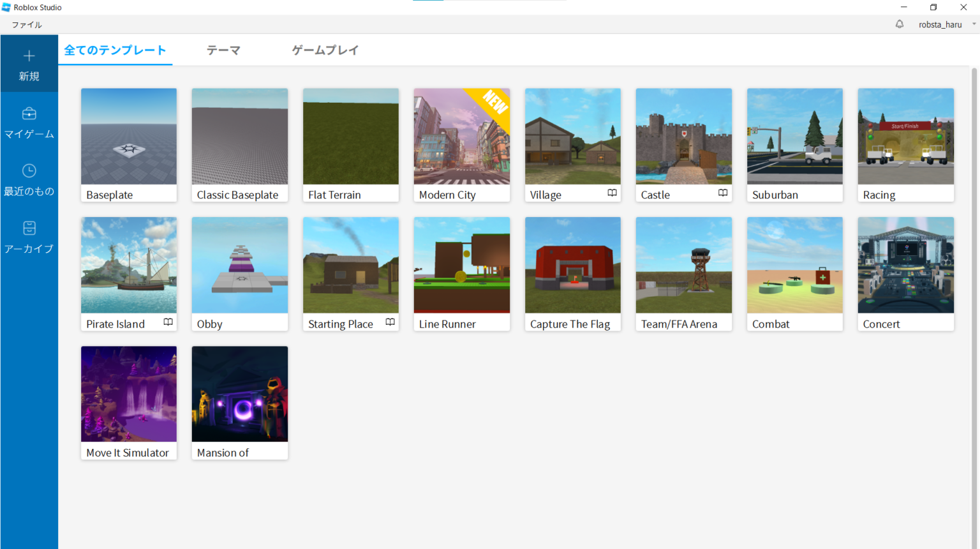The image size is (980, 549).
Task: Open the Racing template
Action: click(x=905, y=137)
